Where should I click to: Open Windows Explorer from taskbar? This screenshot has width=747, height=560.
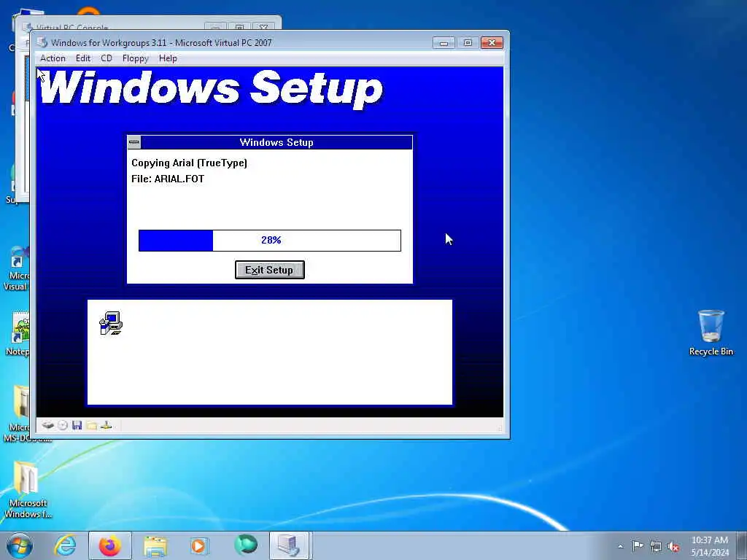tap(155, 545)
